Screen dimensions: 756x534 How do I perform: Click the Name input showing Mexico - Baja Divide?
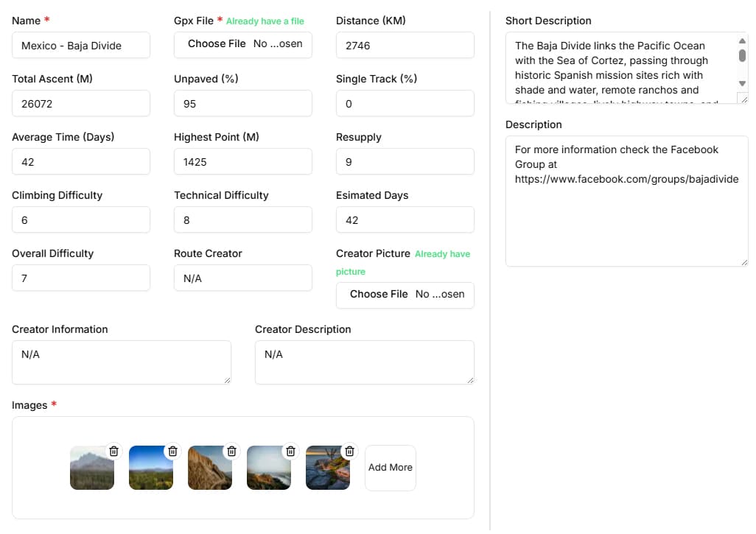point(81,45)
